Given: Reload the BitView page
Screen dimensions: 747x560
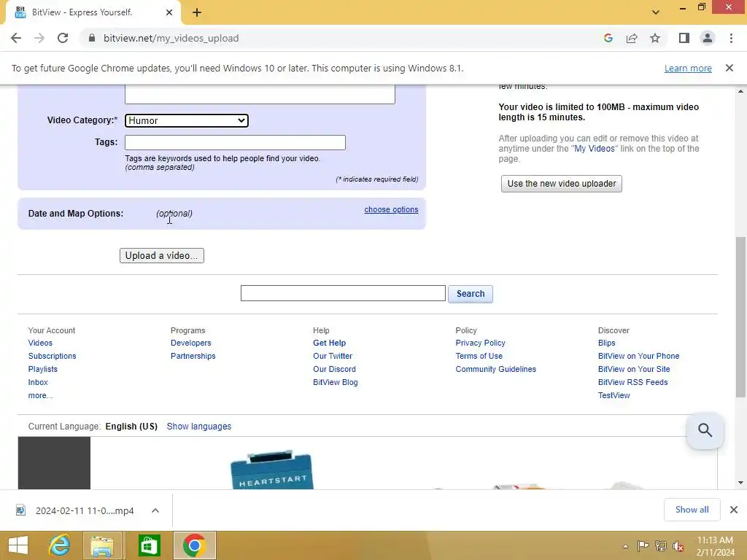Looking at the screenshot, I should (63, 38).
